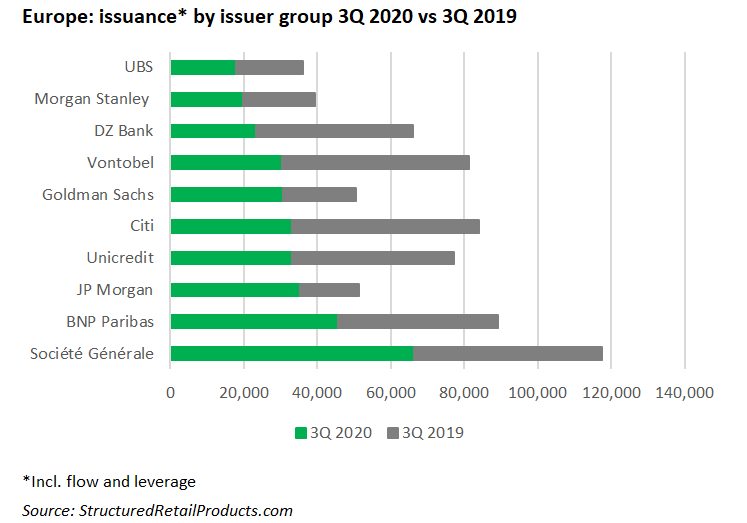The height and width of the screenshot is (523, 747).
Task: Click the Société Générale gray bar segment
Action: 508,353
